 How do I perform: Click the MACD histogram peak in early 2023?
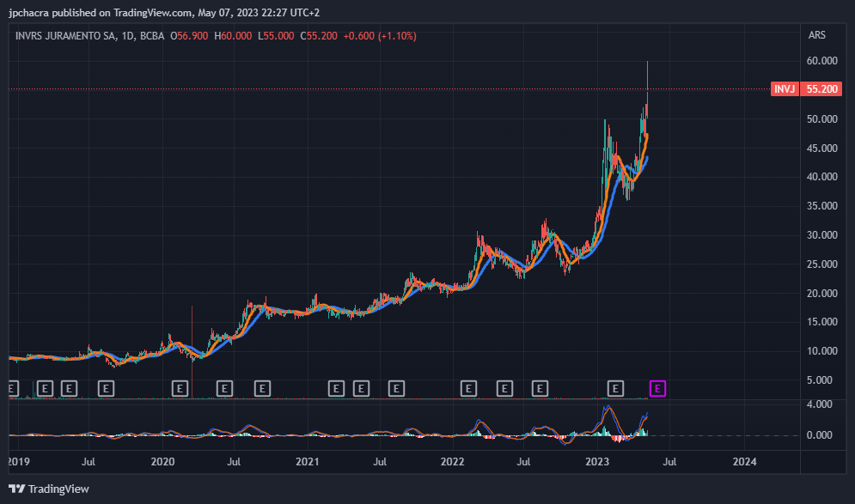click(x=605, y=430)
